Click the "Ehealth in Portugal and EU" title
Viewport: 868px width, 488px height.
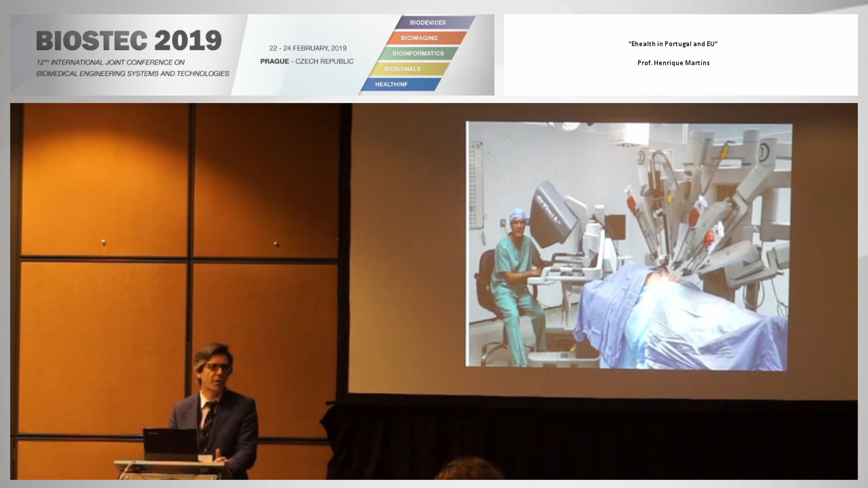point(673,44)
